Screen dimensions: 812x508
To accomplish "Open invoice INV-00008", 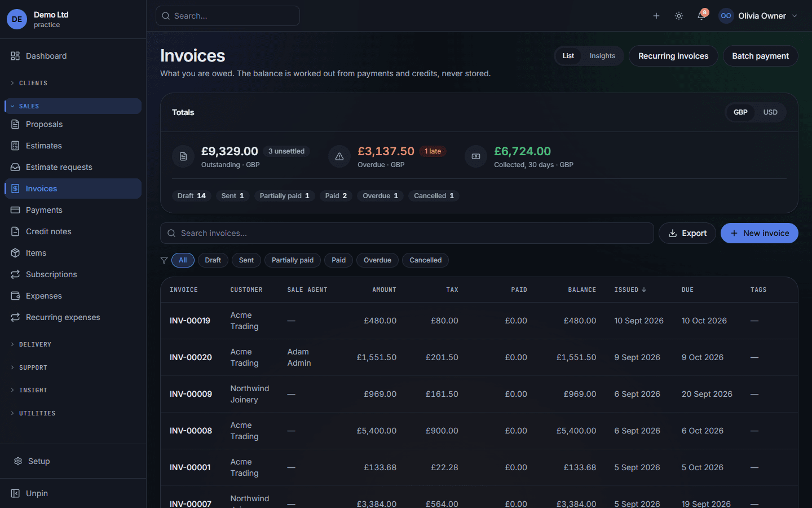I will click(x=191, y=431).
